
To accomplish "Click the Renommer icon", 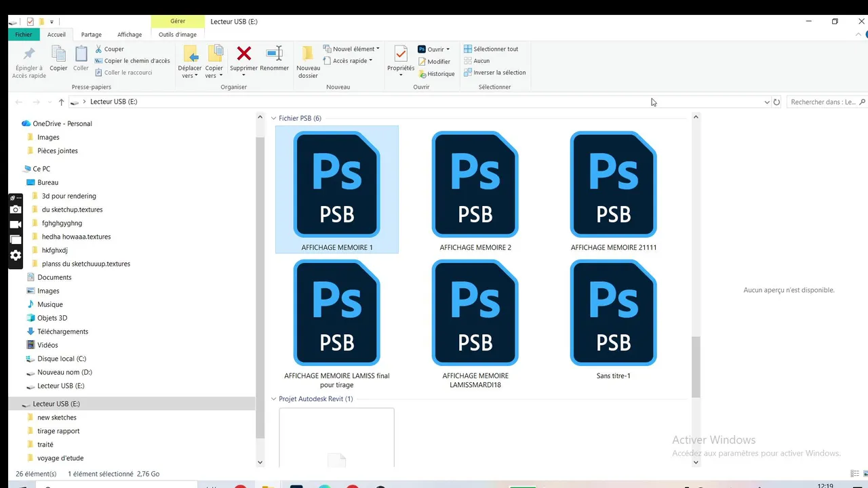I will [275, 54].
